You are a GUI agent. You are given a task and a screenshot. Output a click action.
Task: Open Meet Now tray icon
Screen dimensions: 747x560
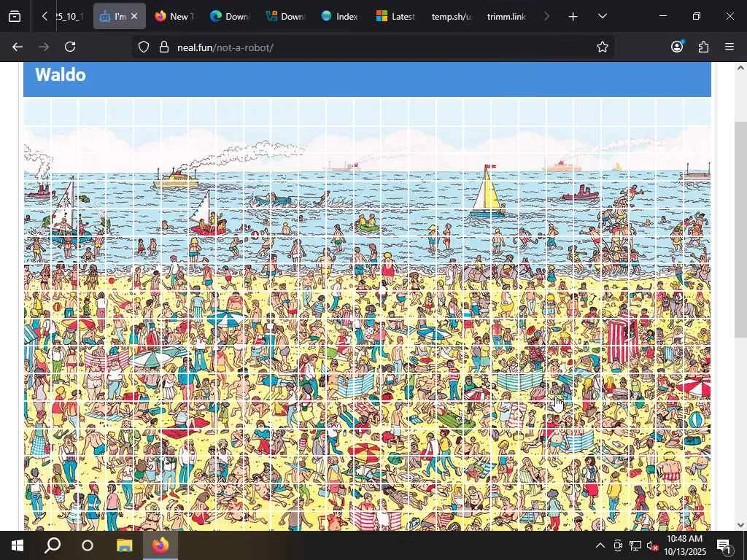click(618, 545)
